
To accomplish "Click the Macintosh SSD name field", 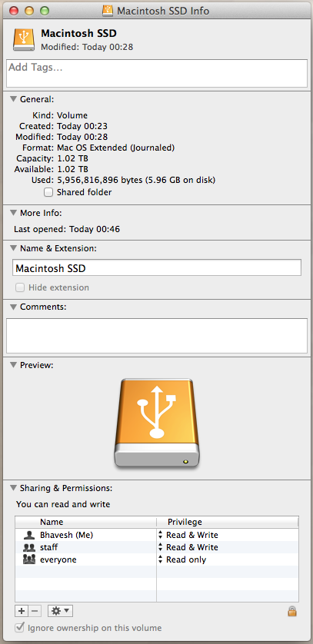I will point(157,267).
